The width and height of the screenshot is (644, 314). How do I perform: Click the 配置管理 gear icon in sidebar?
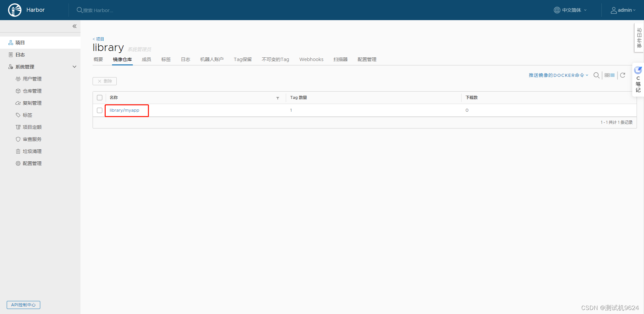tap(18, 163)
